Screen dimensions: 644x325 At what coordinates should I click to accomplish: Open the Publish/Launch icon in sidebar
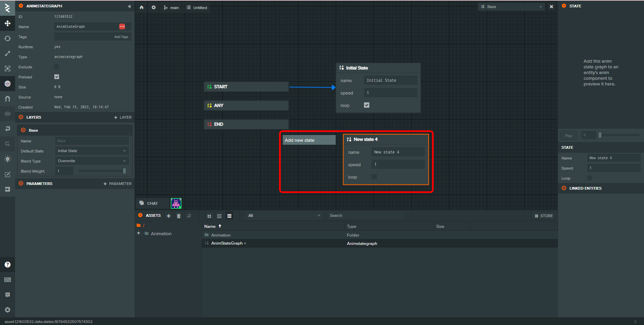pos(7,189)
